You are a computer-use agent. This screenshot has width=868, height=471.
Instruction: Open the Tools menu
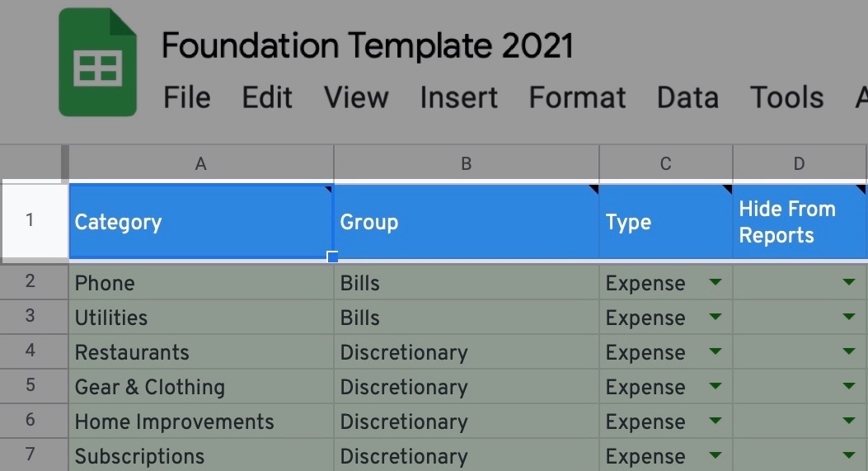[x=786, y=97]
